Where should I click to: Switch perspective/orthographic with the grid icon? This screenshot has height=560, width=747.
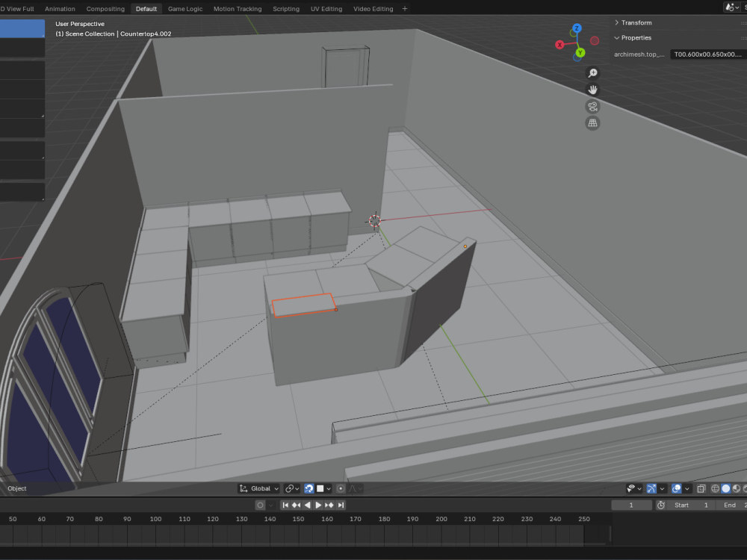tap(592, 123)
